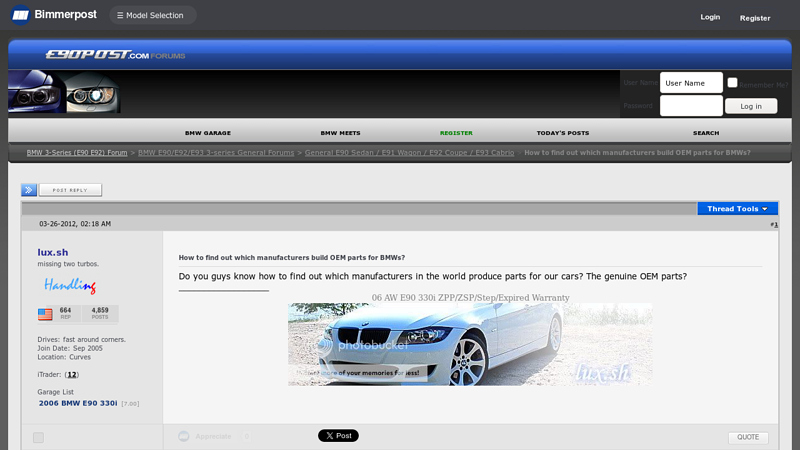Open BMW E90/E92/E93 3-series General Forums breadcrumb
Viewport: 800px width, 450px height.
click(216, 153)
